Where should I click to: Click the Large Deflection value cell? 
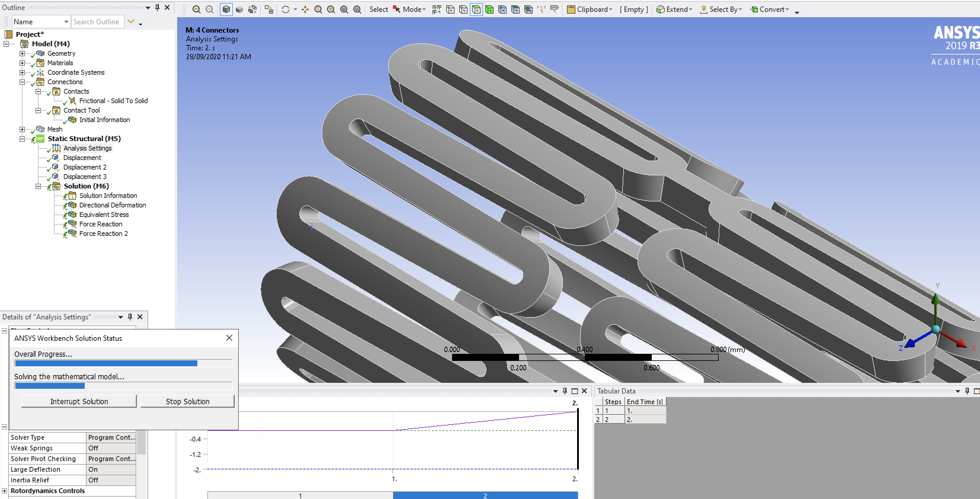[x=111, y=469]
